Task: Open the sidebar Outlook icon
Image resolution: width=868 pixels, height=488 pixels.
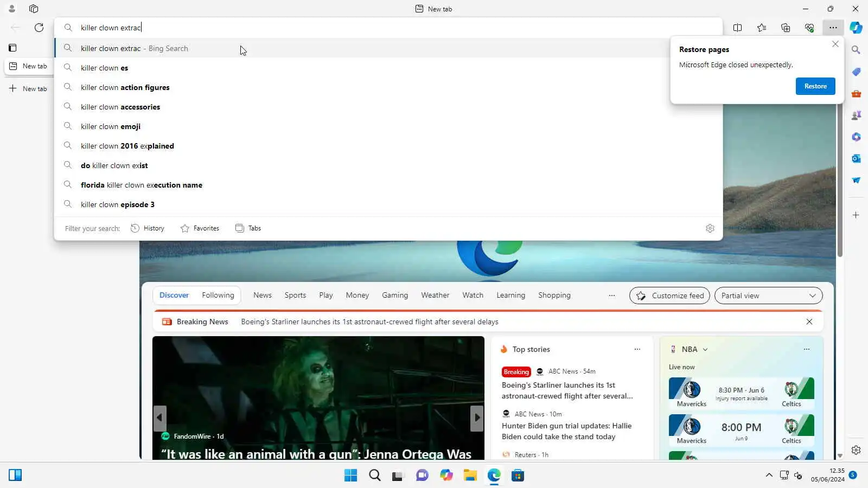Action: [x=856, y=158]
